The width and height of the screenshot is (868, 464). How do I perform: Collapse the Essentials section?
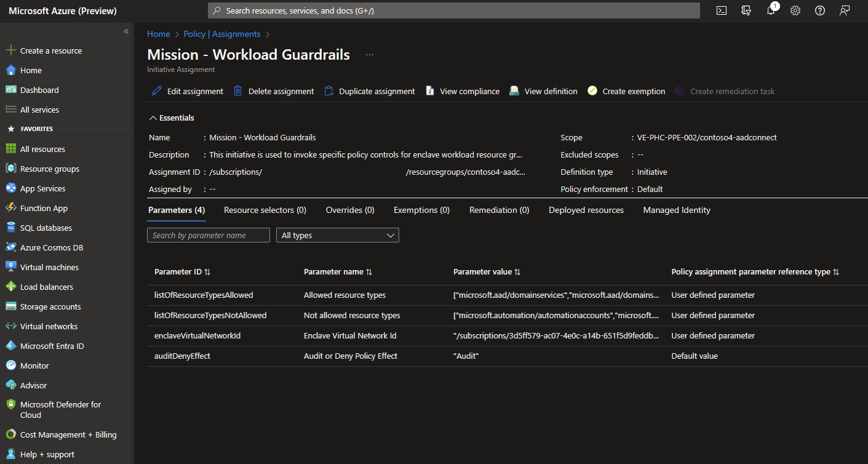pos(172,118)
